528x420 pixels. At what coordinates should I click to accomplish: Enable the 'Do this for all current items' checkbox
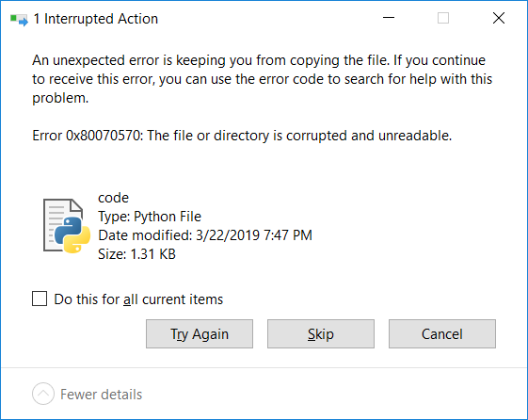pyautogui.click(x=40, y=299)
